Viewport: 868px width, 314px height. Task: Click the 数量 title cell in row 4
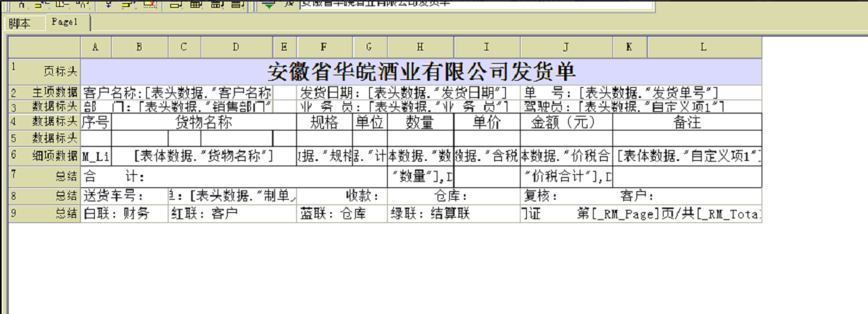click(x=420, y=122)
